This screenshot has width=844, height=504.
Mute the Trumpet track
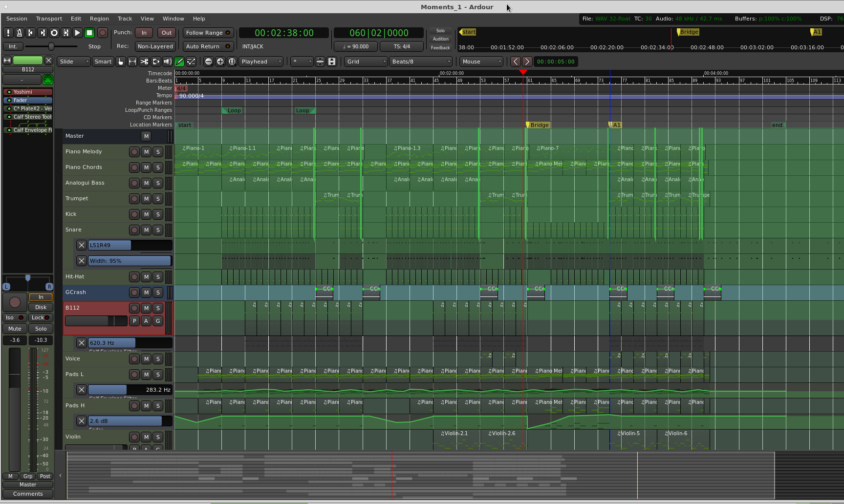click(146, 199)
